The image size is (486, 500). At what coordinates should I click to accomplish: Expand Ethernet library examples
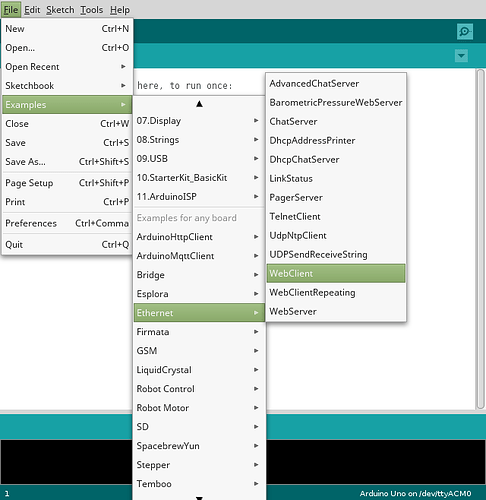click(199, 313)
